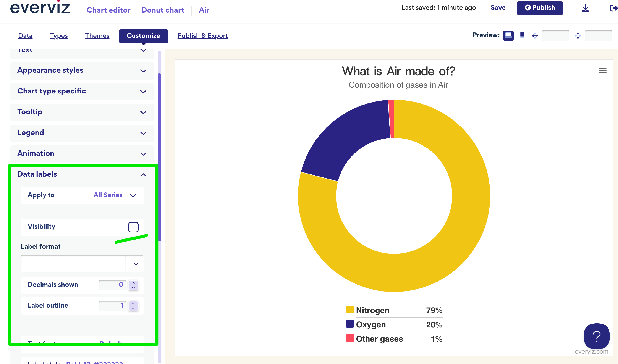Click the Label format input field
The height and width of the screenshot is (364, 618).
coord(73,264)
